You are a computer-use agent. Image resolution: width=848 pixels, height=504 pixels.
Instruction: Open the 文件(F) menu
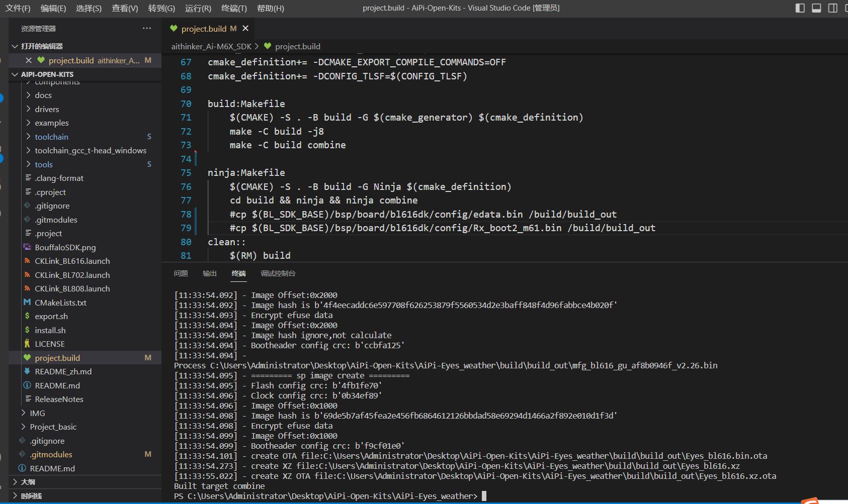pos(18,8)
